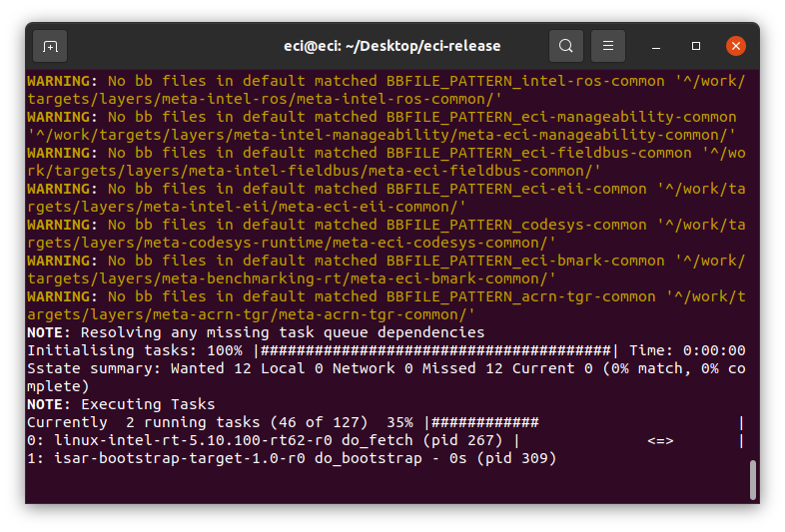The image size is (785, 532).
Task: Open the hamburger menu in header
Action: (608, 46)
